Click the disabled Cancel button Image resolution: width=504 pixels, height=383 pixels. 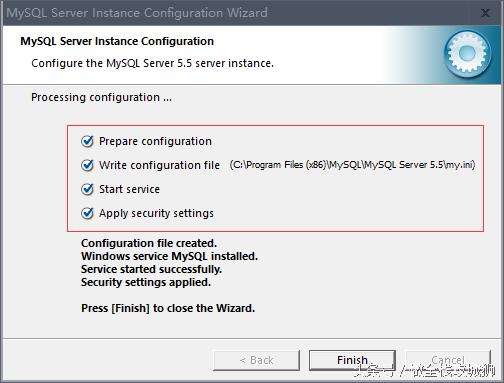point(448,360)
